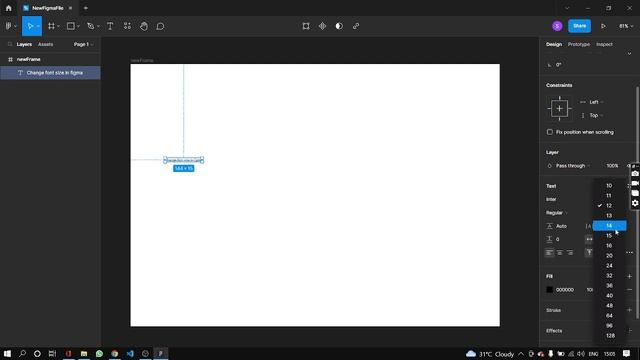Add a new fill with plus

(x=629, y=276)
